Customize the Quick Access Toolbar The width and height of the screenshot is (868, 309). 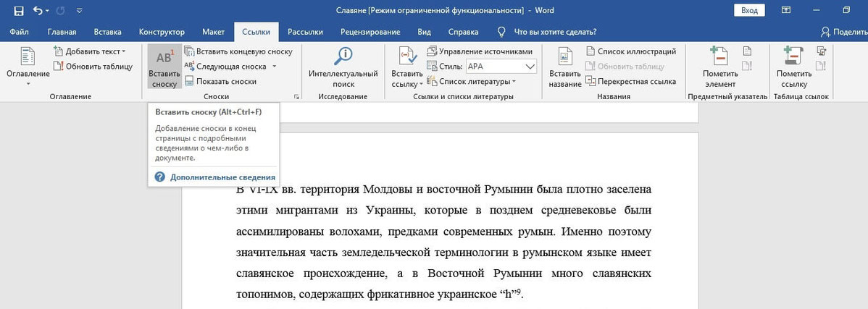click(x=79, y=11)
